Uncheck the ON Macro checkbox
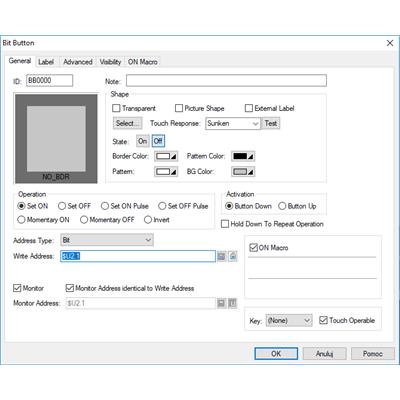 pos(253,248)
